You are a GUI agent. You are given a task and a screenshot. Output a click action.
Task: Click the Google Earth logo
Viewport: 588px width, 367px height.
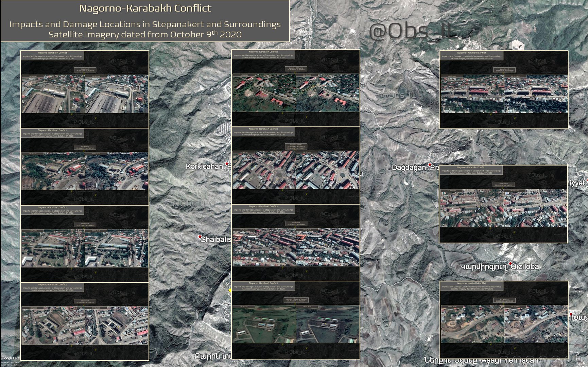click(11, 358)
